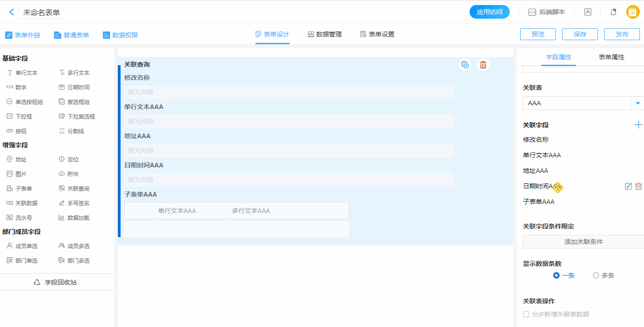Image resolution: width=644 pixels, height=327 pixels.
Task: Click 添加关联条件 button
Action: pyautogui.click(x=583, y=242)
